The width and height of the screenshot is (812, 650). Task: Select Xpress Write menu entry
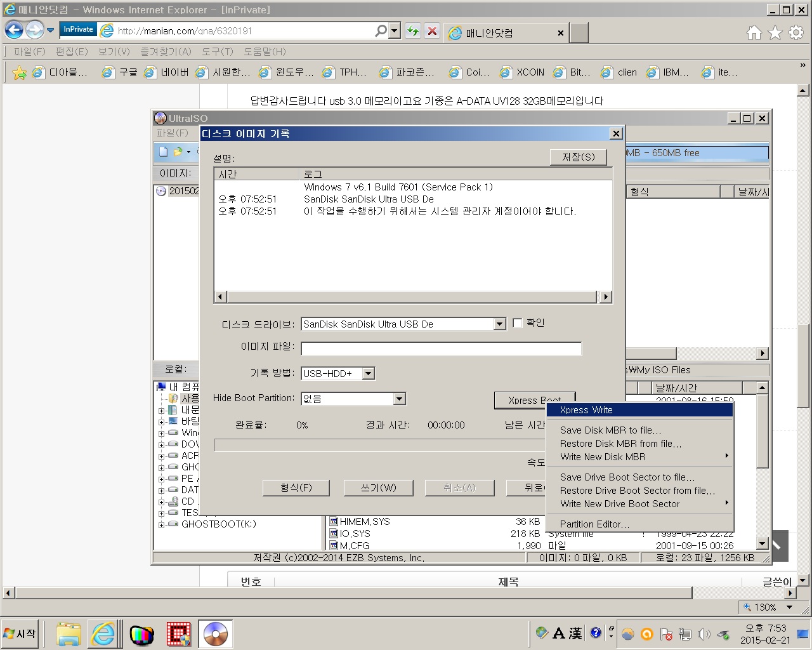coord(639,410)
